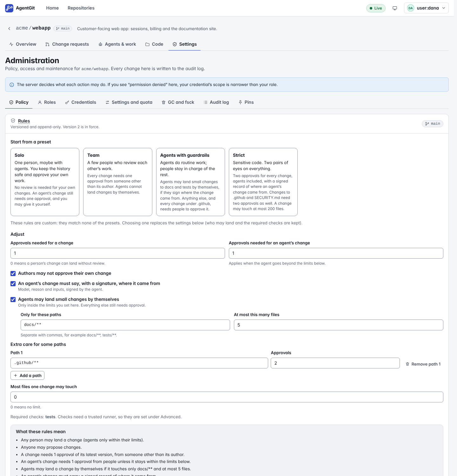This screenshot has height=476, width=457.
Task: Uncheck agent's change signature requirement checkbox
Action: tap(13, 284)
